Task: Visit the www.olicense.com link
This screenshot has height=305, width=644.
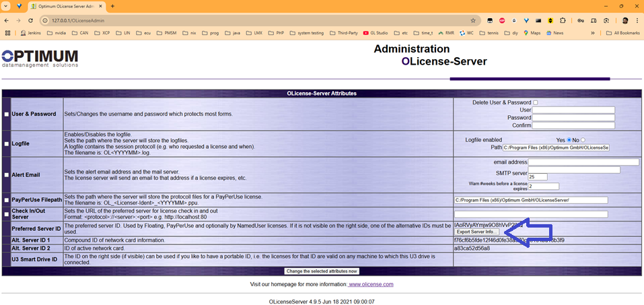Action: [x=371, y=284]
